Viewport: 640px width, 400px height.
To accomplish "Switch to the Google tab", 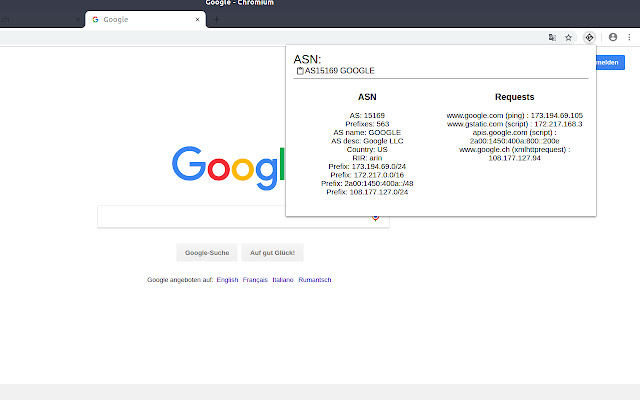I will point(145,20).
